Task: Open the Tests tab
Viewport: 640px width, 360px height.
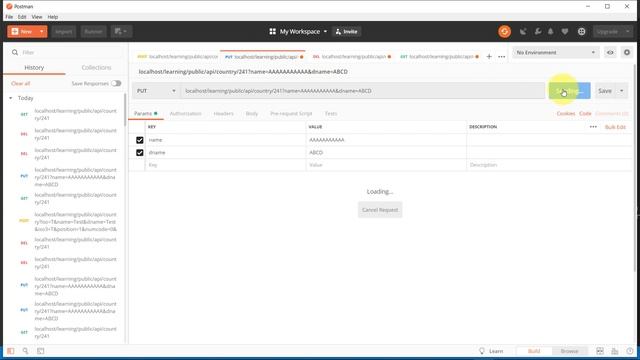Action: pos(331,113)
